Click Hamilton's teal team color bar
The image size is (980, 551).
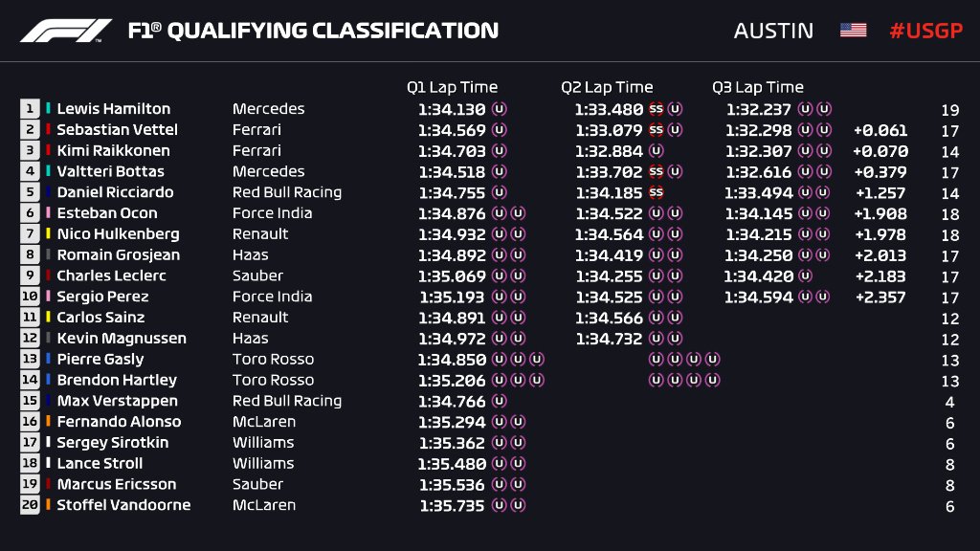coord(48,109)
